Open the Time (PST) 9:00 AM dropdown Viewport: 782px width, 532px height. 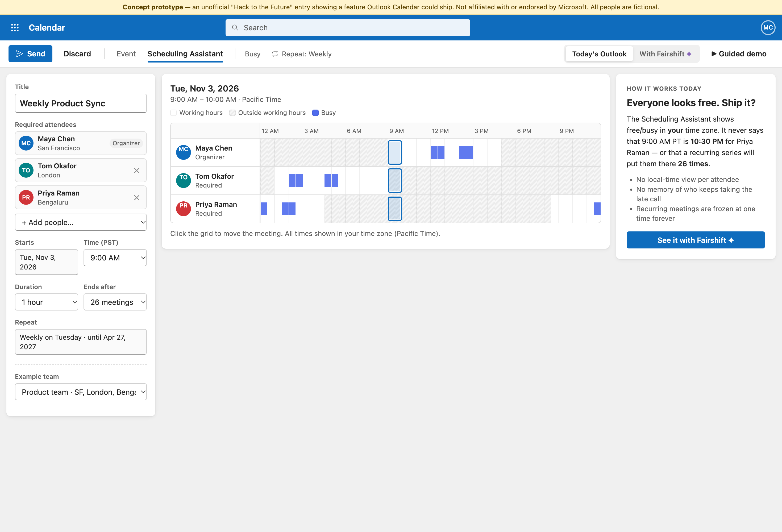[115, 258]
